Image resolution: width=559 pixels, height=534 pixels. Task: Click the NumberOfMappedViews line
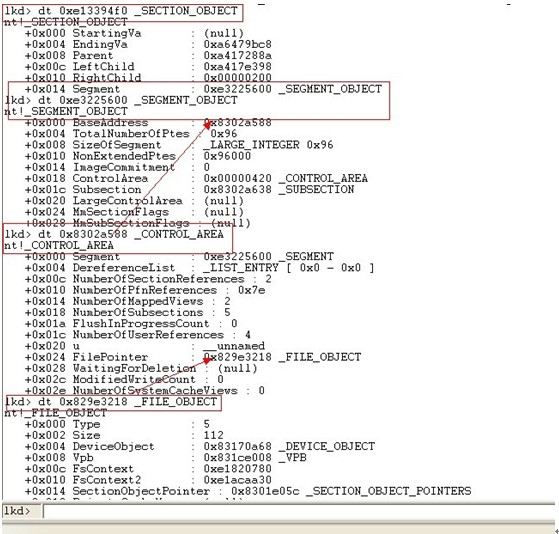click(128, 301)
